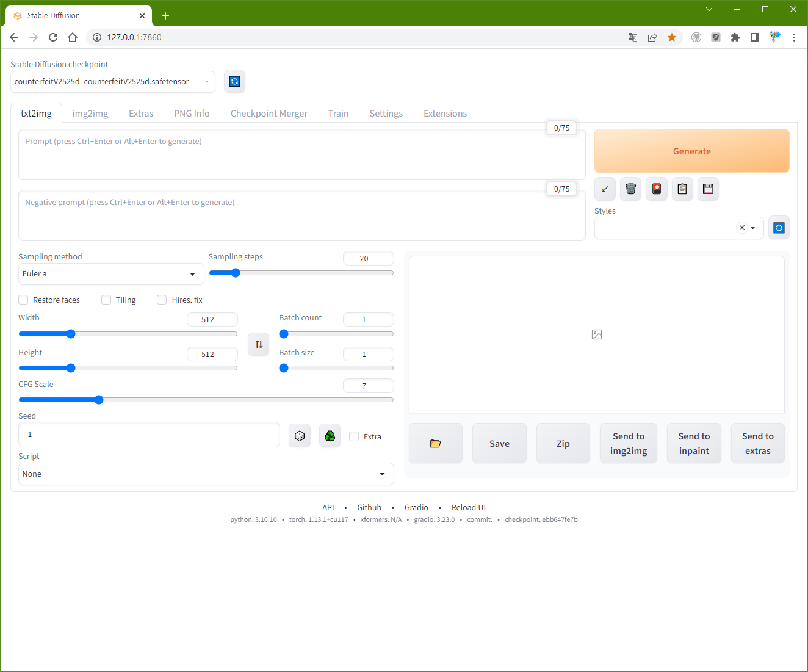Select the txt2img tab
The height and width of the screenshot is (672, 808).
37,114
